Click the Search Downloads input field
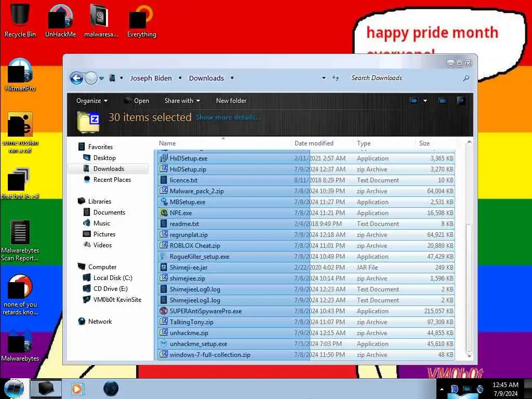The image size is (532, 399). pyautogui.click(x=405, y=78)
